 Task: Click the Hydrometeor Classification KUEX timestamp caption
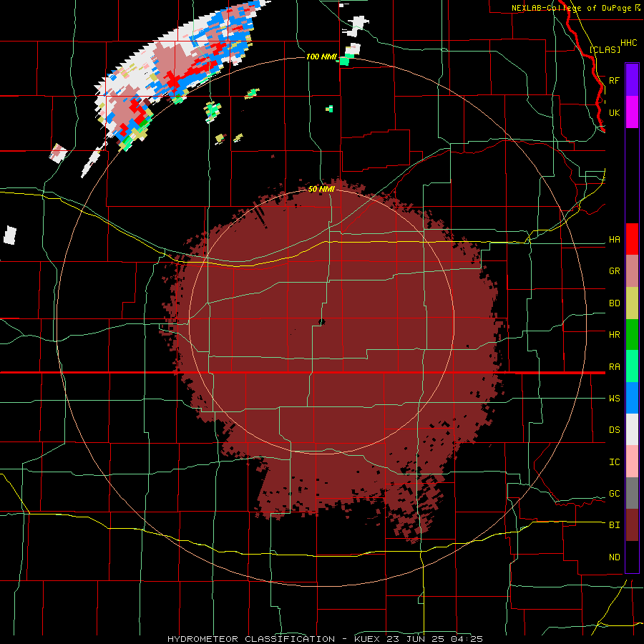[x=325, y=639]
